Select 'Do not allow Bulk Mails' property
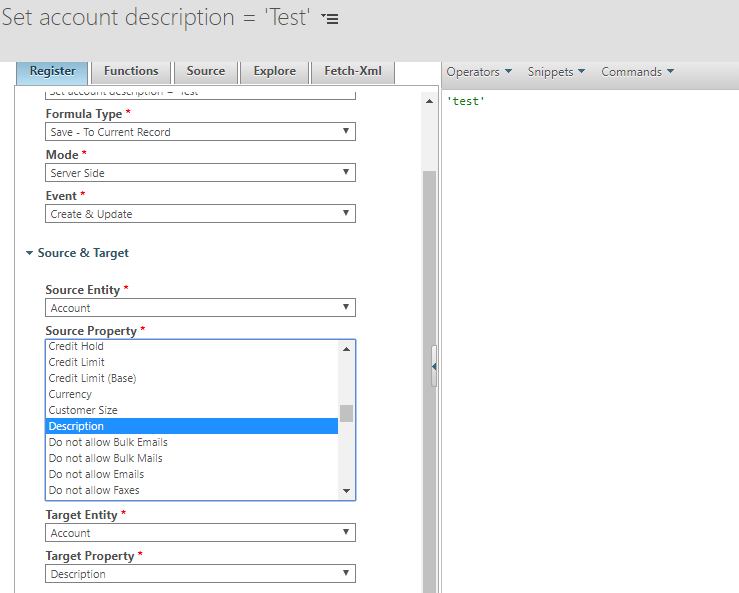This screenshot has width=739, height=593. pyautogui.click(x=192, y=458)
